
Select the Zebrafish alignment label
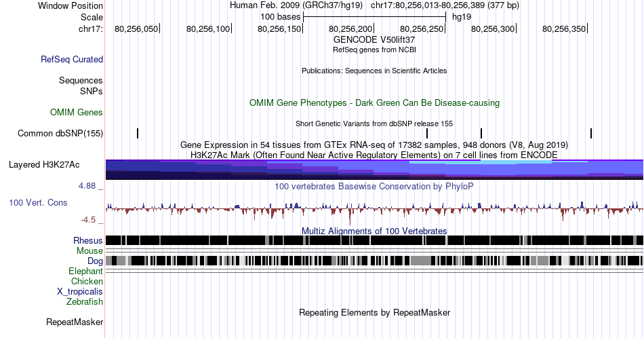point(85,301)
